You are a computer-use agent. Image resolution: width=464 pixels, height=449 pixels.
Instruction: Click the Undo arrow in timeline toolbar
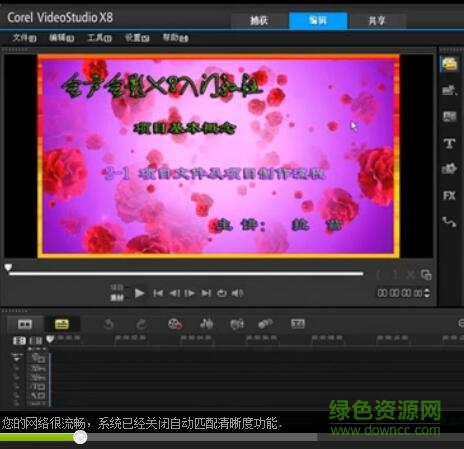click(109, 324)
